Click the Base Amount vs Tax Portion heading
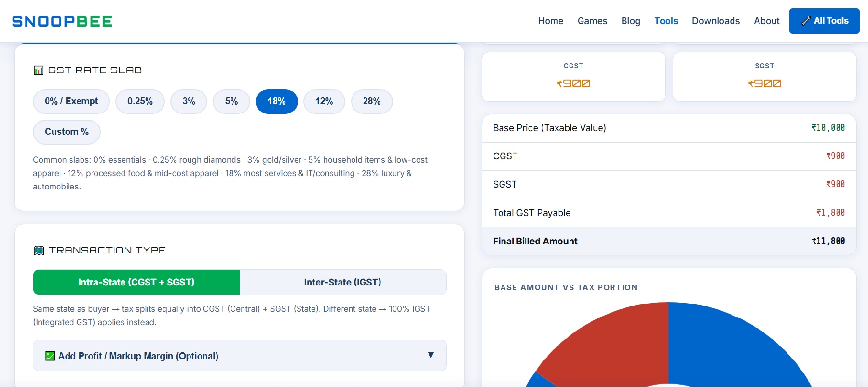The height and width of the screenshot is (387, 868). tap(566, 287)
